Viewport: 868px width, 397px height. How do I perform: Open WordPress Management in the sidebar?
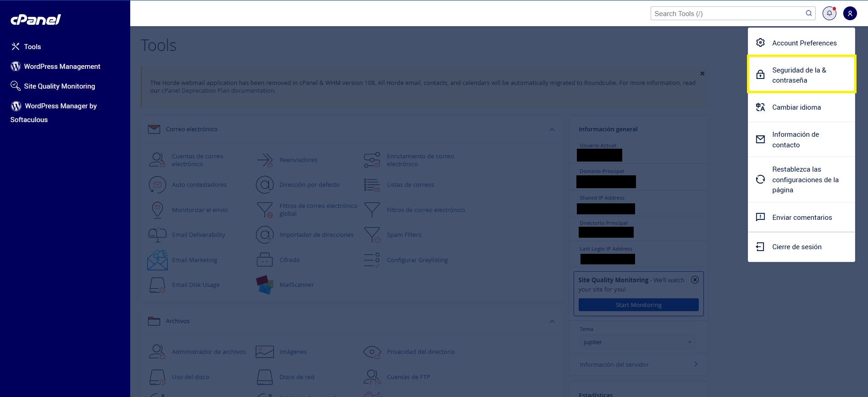tap(62, 67)
